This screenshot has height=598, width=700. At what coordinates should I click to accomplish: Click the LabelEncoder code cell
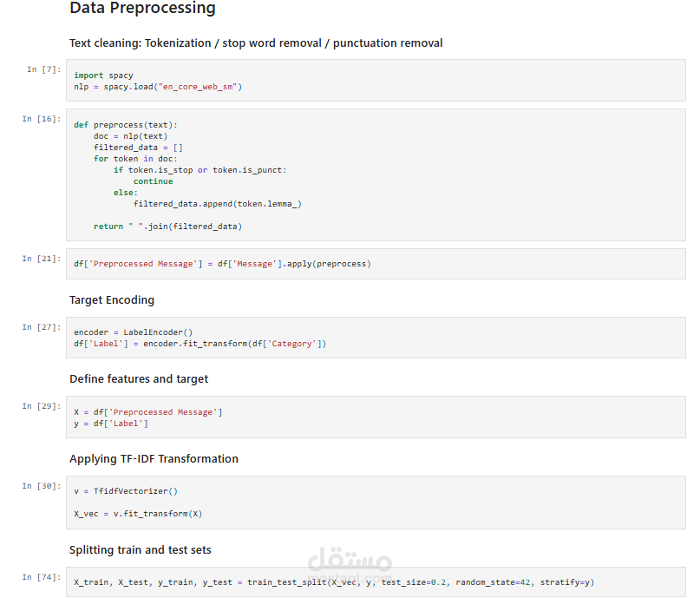(x=375, y=338)
